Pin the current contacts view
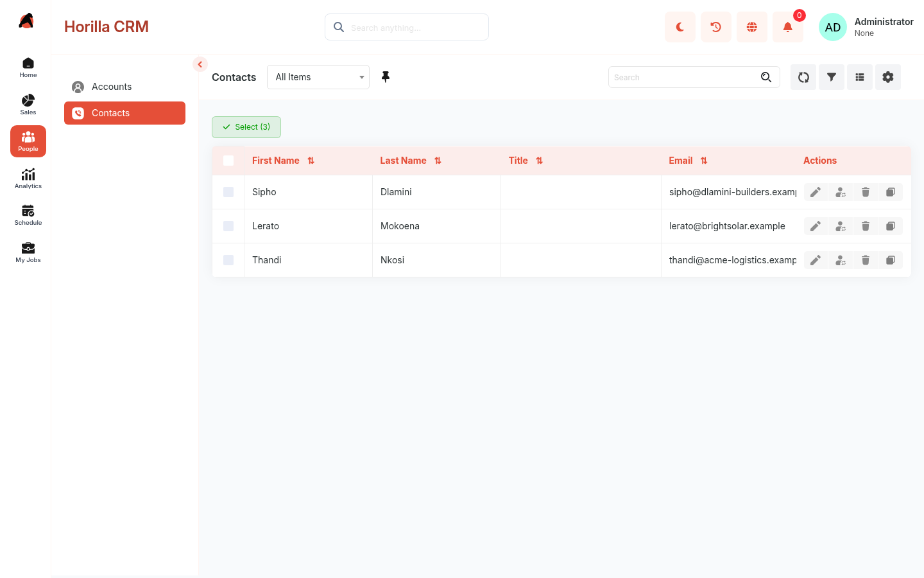Image resolution: width=924 pixels, height=578 pixels. coord(386,77)
